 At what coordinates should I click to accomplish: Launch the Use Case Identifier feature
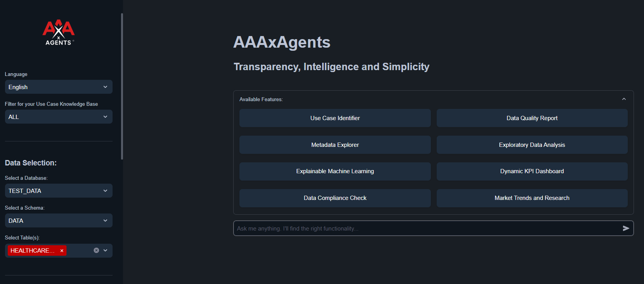[x=335, y=118]
